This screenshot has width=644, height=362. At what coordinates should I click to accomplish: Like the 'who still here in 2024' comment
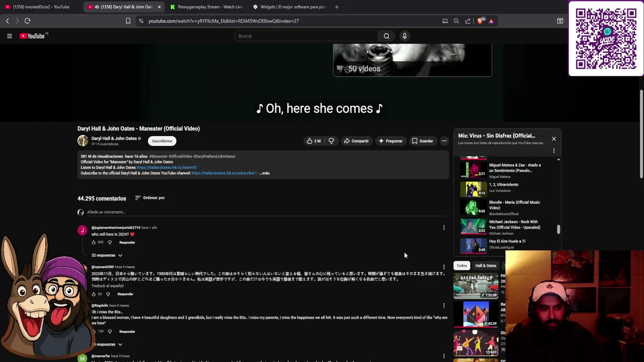[x=94, y=242]
